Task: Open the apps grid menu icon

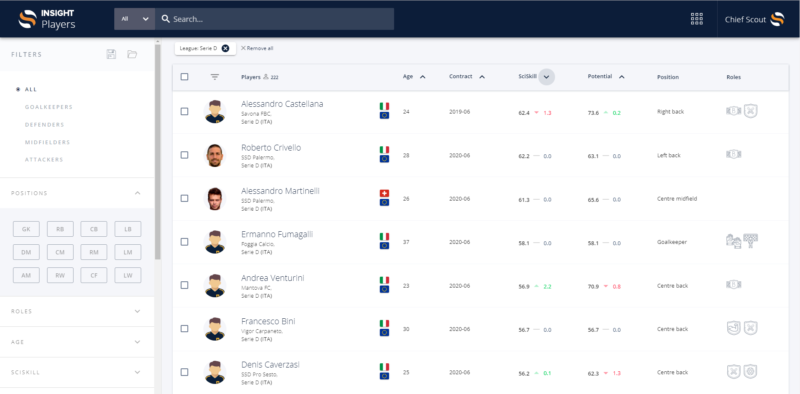Action: coord(696,19)
